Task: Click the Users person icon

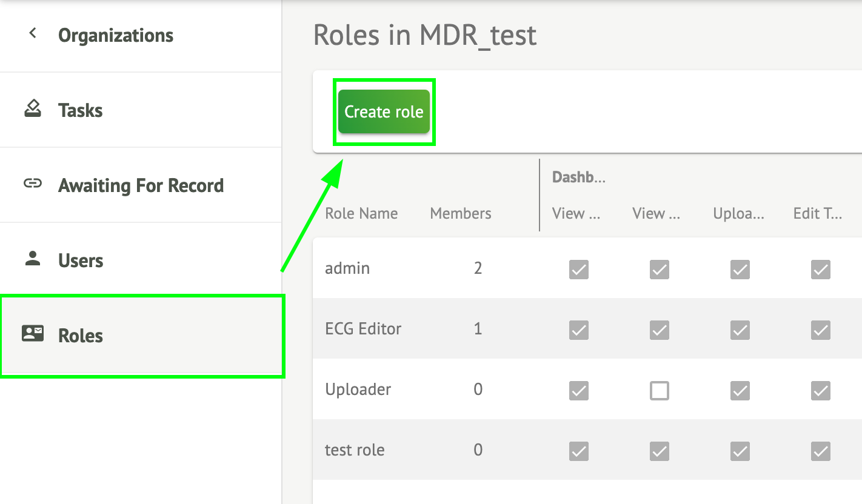Action: click(33, 259)
